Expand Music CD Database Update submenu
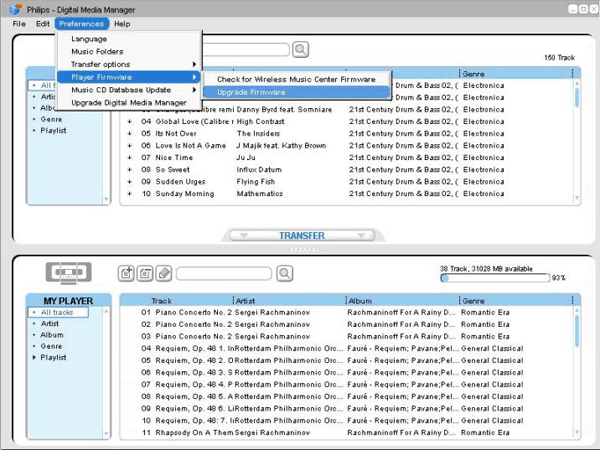The height and width of the screenshot is (450, 600). click(x=128, y=90)
